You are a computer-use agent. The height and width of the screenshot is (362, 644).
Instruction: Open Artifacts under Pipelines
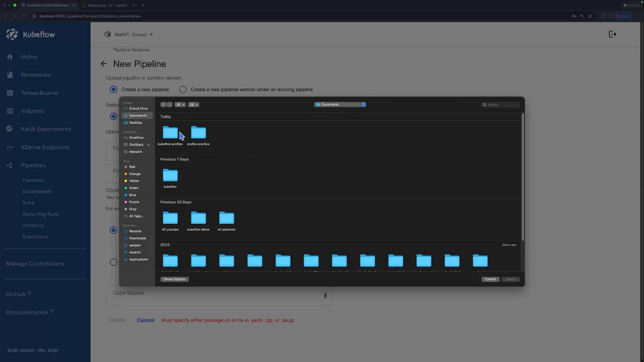[x=33, y=226]
